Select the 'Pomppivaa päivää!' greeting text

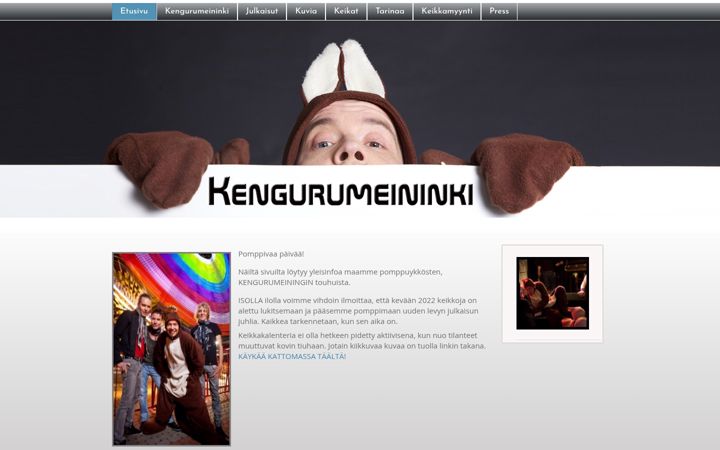pos(271,254)
